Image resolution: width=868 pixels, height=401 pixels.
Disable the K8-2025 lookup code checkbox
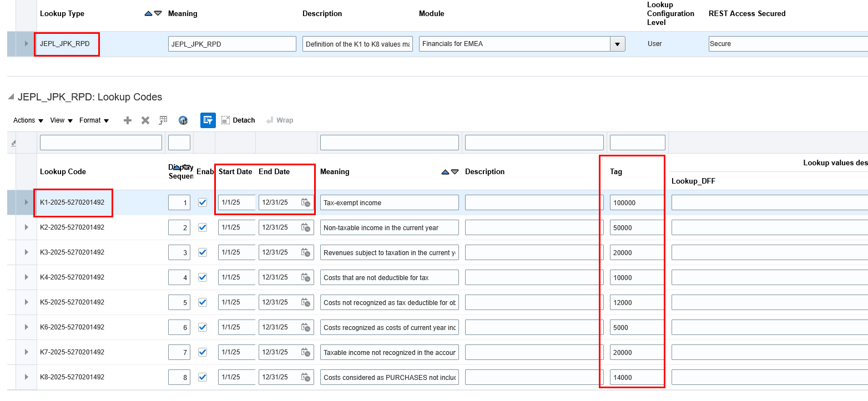tap(203, 377)
